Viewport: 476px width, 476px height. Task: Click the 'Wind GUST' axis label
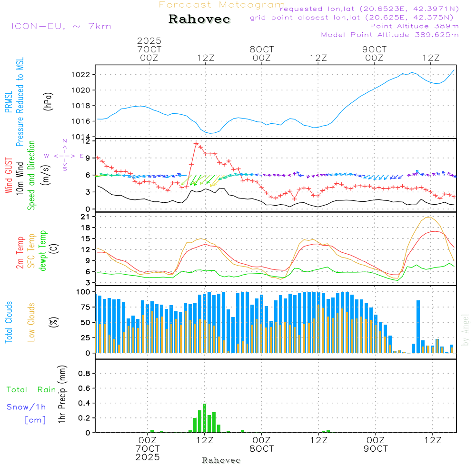pos(9,175)
